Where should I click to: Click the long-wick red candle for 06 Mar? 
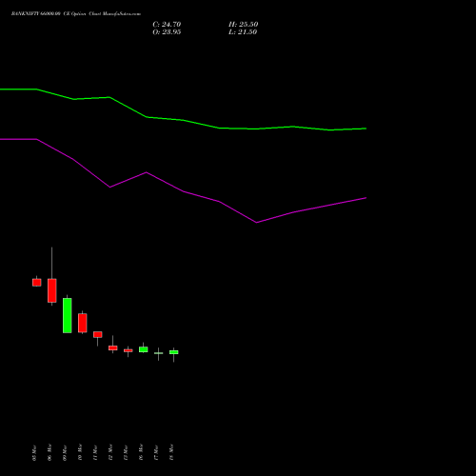pyautogui.click(x=52, y=290)
